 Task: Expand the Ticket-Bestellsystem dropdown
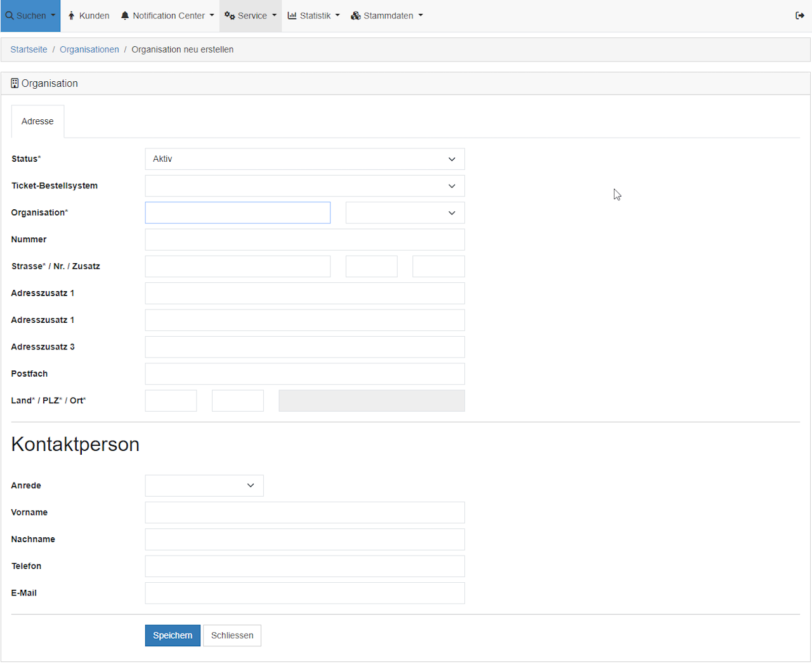pyautogui.click(x=304, y=186)
